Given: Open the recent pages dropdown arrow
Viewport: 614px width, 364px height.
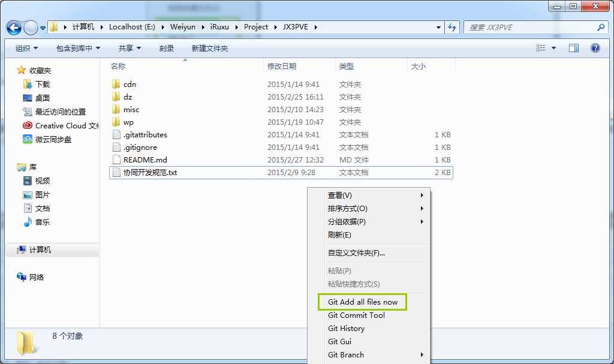Looking at the screenshot, I should 43,28.
